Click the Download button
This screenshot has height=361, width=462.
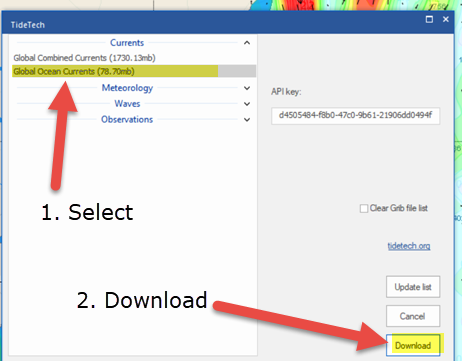[413, 345]
